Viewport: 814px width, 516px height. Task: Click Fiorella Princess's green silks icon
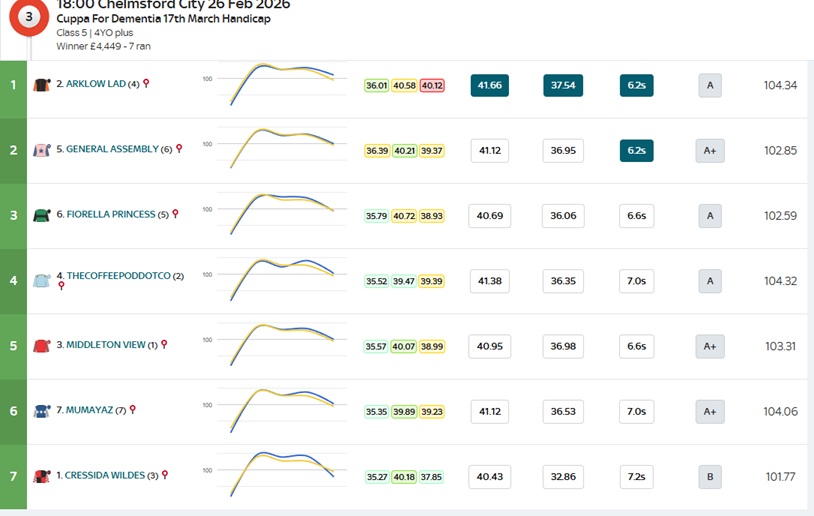pyautogui.click(x=42, y=215)
